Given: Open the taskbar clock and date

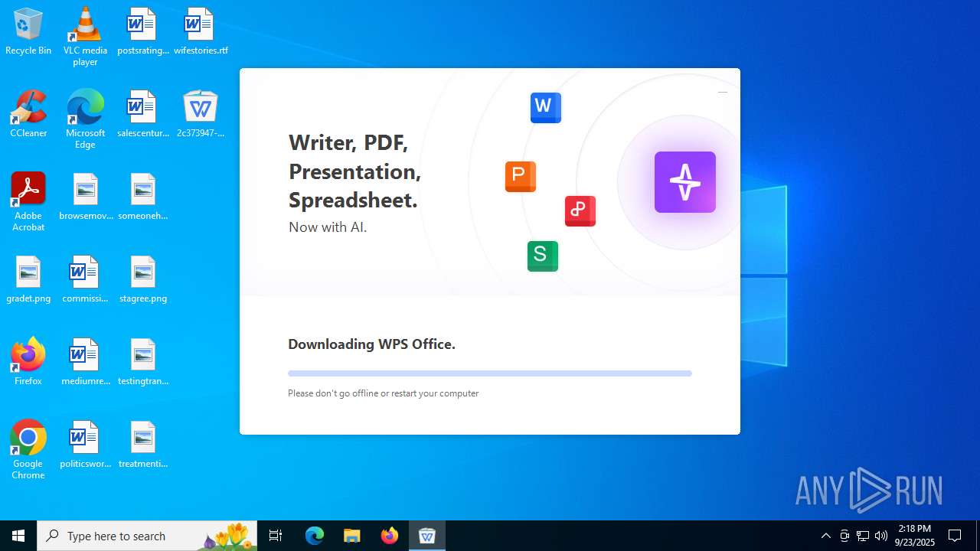Looking at the screenshot, I should (x=915, y=536).
